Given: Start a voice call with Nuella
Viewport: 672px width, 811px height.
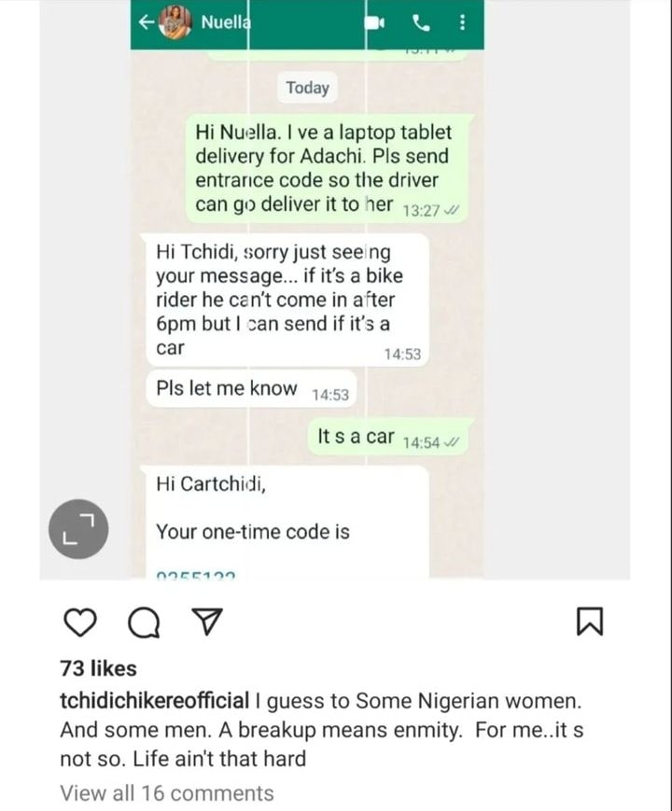Looking at the screenshot, I should point(421,22).
